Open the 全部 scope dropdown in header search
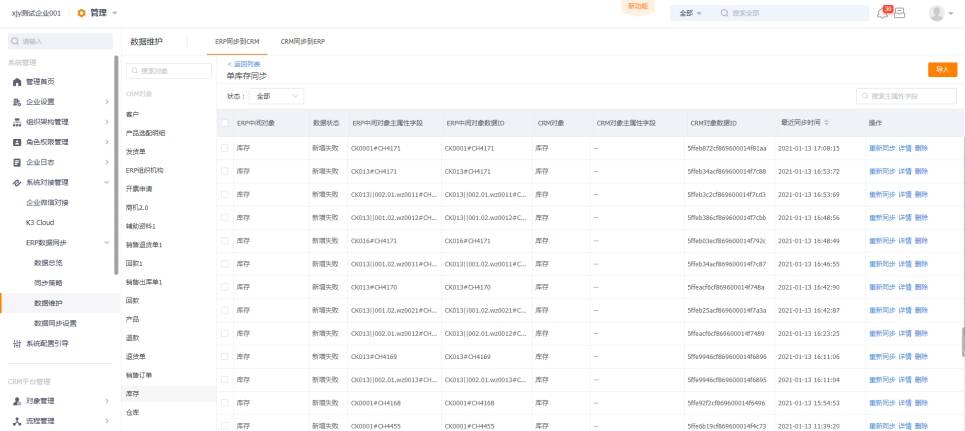Image resolution: width=965 pixels, height=431 pixels. click(x=691, y=13)
